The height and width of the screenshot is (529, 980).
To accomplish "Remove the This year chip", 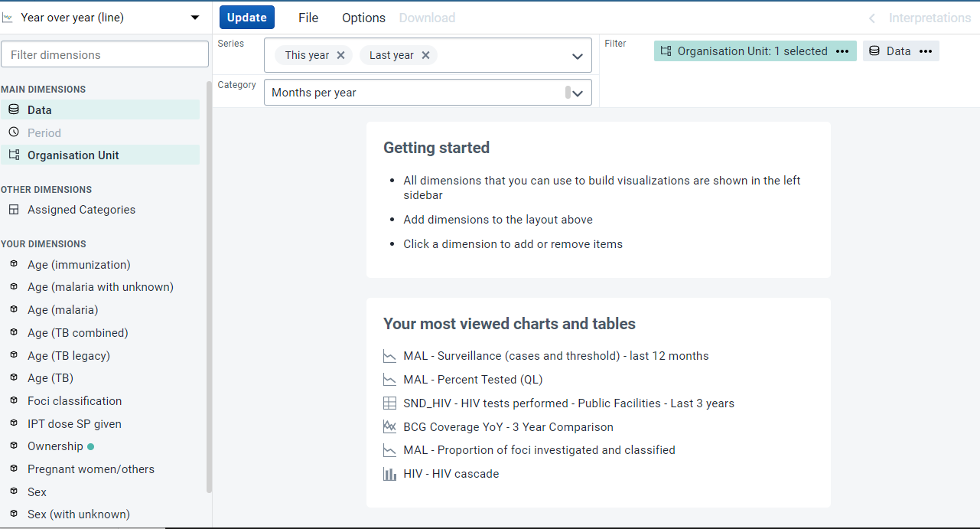I will [x=340, y=55].
